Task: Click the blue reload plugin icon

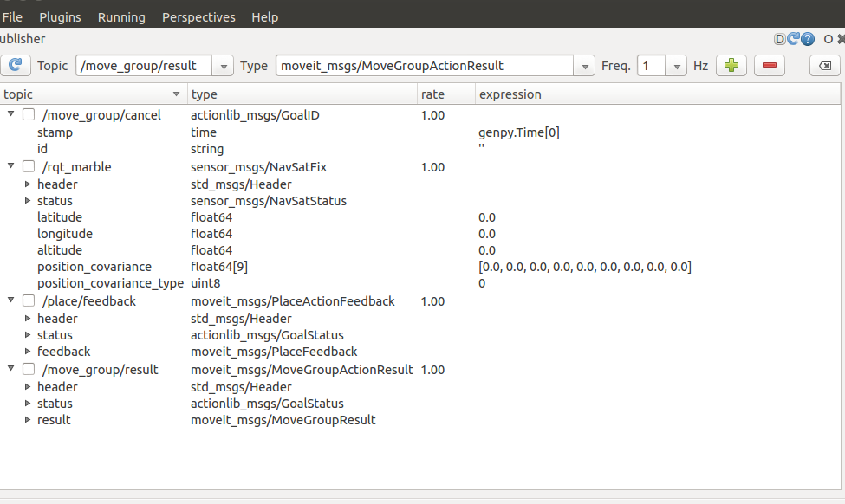Action: point(793,39)
